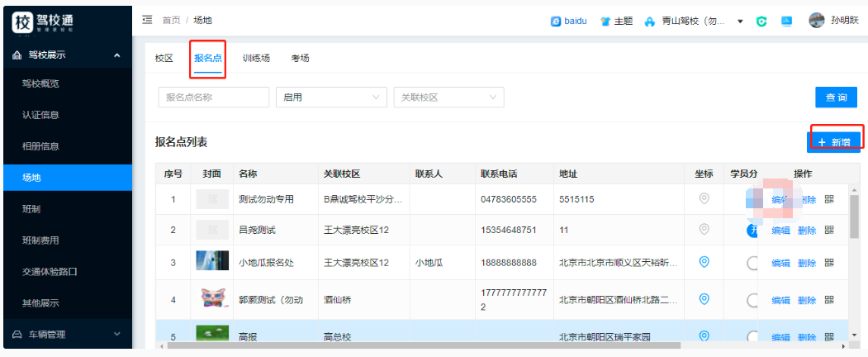This screenshot has width=868, height=357.
Task: Click coordinate pin for 高报 row
Action: (704, 336)
